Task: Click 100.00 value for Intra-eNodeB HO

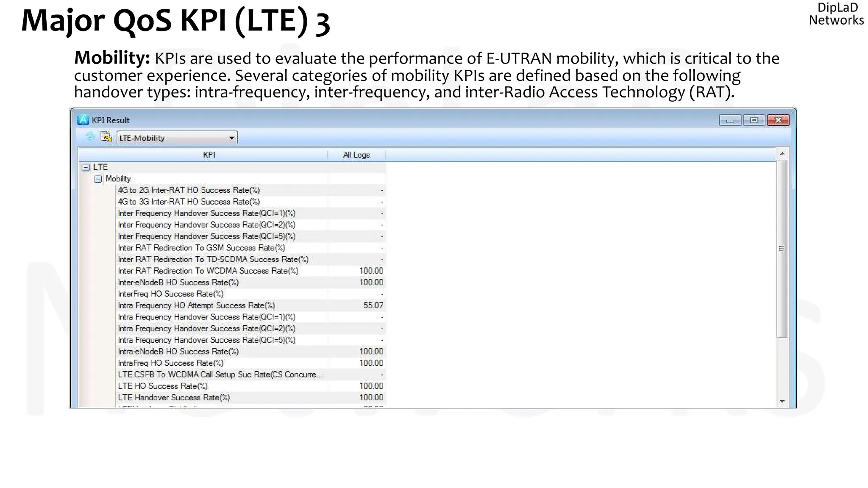Action: (x=371, y=352)
